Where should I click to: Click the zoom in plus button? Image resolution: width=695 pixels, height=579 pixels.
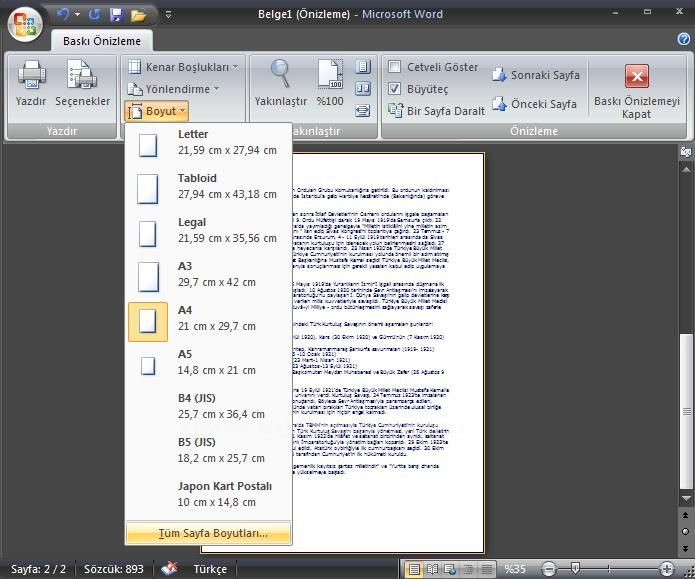667,569
